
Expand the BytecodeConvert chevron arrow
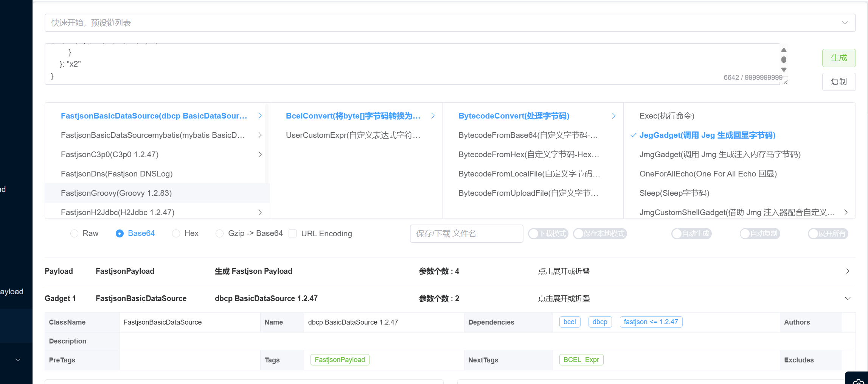pos(613,116)
